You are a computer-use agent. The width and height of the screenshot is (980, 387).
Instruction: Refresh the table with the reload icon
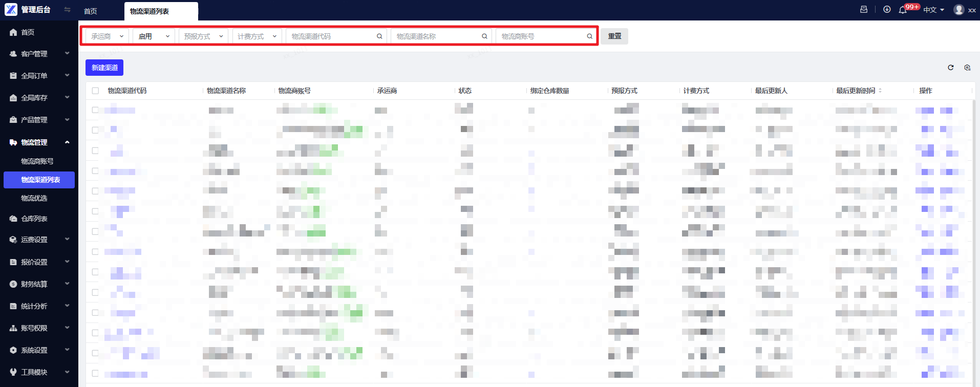coord(951,68)
